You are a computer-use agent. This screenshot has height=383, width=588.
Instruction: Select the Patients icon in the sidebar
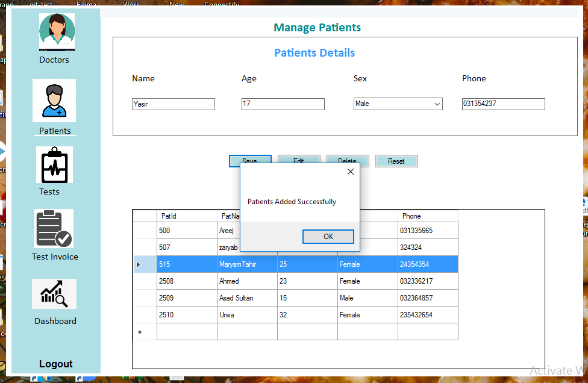pos(54,100)
